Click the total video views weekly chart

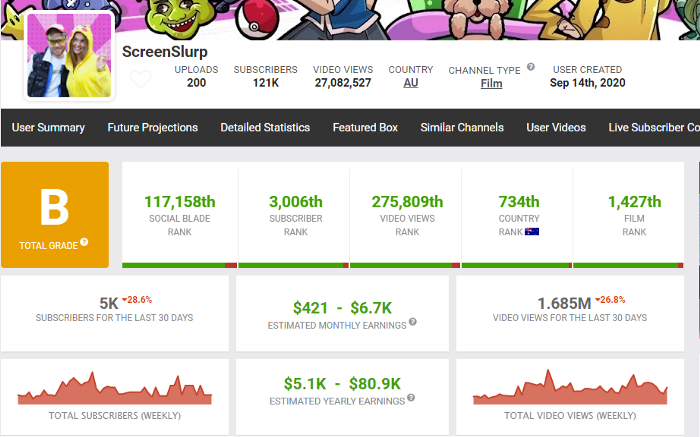(570, 390)
